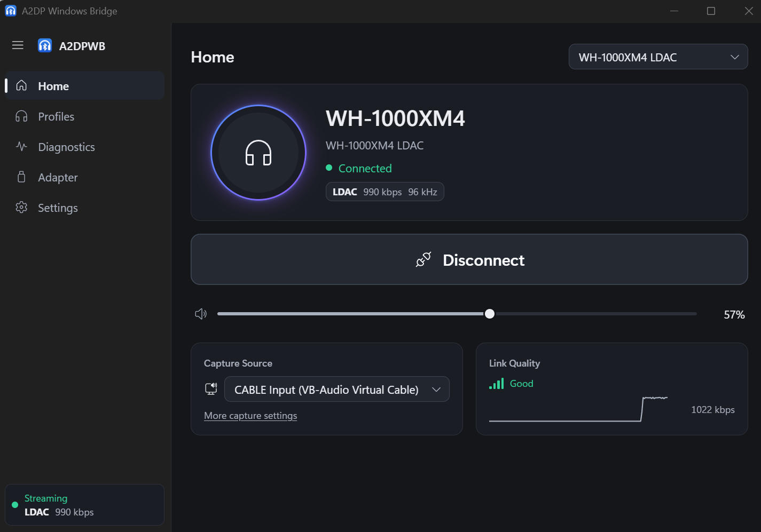Click the plug icon on the Disconnect button
This screenshot has width=761, height=532.
[423, 260]
